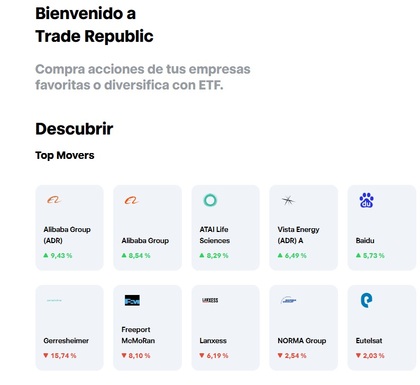
Task: Click the Alibaba Group (ADR) logo icon
Action: coord(54,200)
